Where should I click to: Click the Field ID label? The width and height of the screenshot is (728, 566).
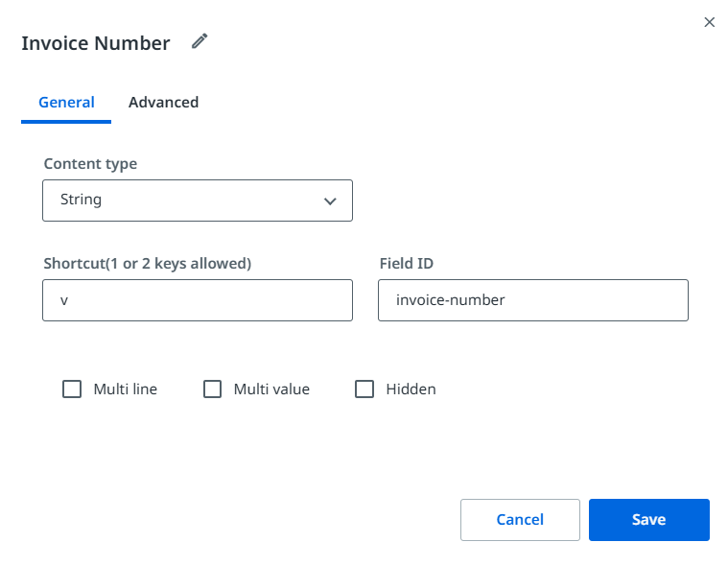click(x=410, y=263)
